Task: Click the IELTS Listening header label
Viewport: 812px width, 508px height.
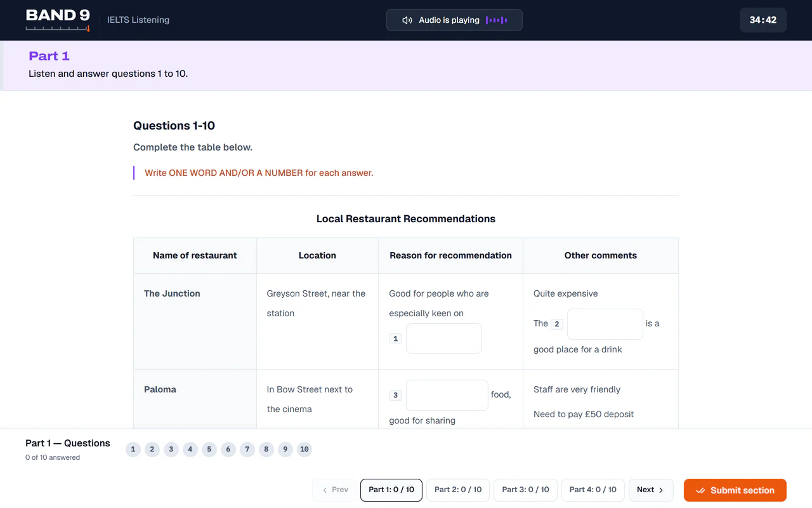Action: pyautogui.click(x=138, y=20)
